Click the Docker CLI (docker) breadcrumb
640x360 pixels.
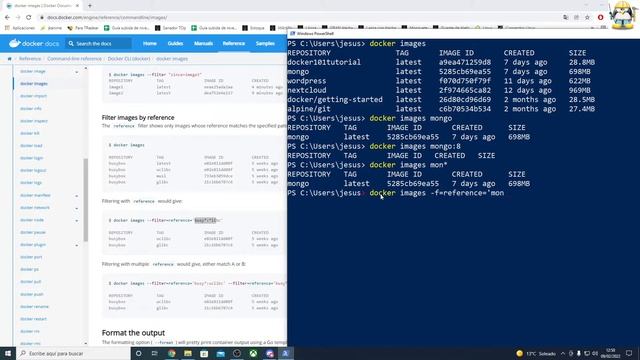click(x=129, y=59)
